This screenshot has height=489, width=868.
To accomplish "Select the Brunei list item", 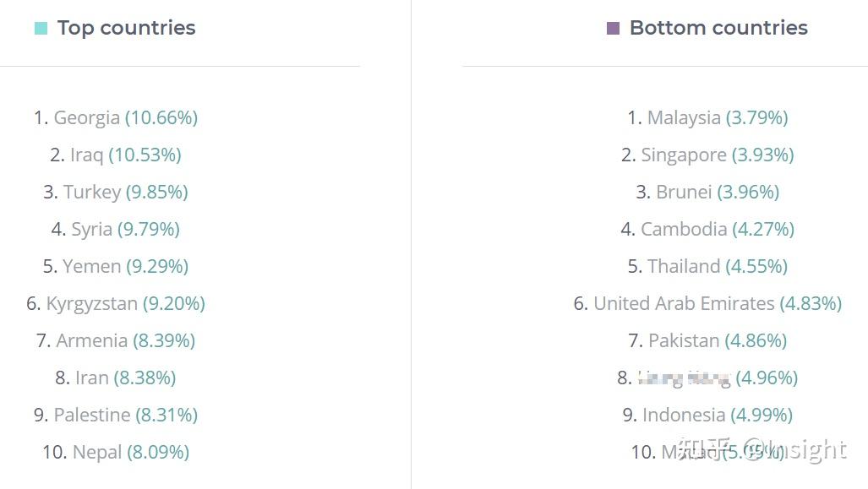I will tap(707, 192).
